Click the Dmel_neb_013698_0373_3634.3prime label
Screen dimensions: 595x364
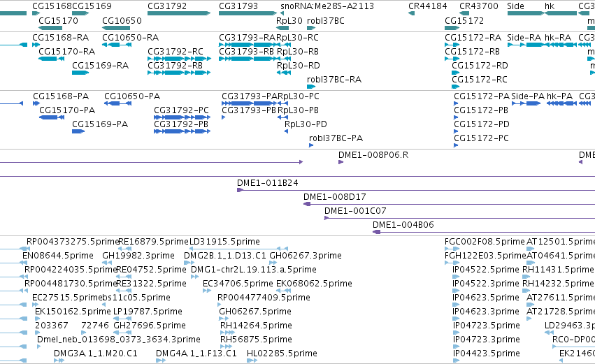[119, 340]
